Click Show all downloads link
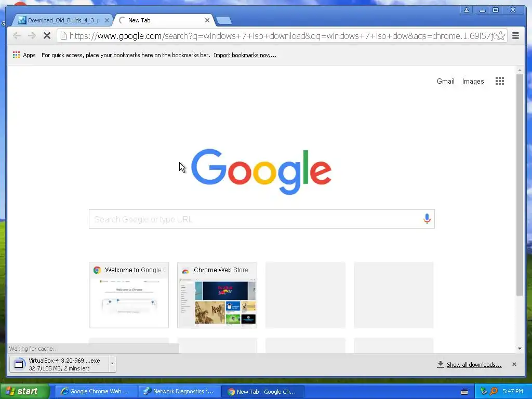532x399 pixels. click(474, 364)
